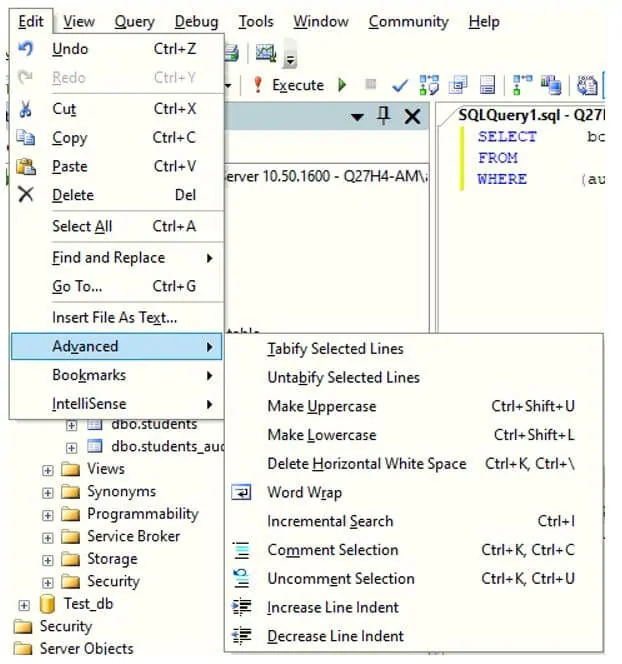Expand the Test_db database node
Viewport: 622px width, 664px height.
tap(24, 605)
